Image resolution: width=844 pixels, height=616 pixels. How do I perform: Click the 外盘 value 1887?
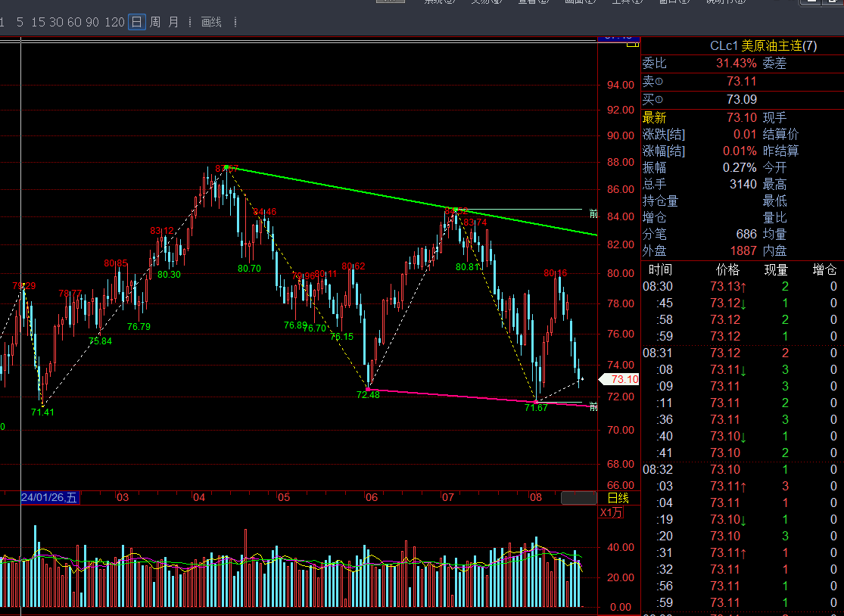(x=743, y=250)
